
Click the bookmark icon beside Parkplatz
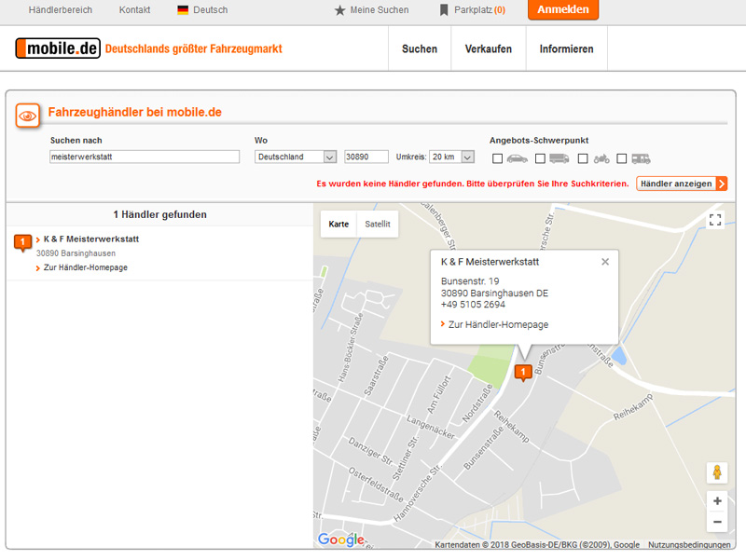[x=444, y=10]
